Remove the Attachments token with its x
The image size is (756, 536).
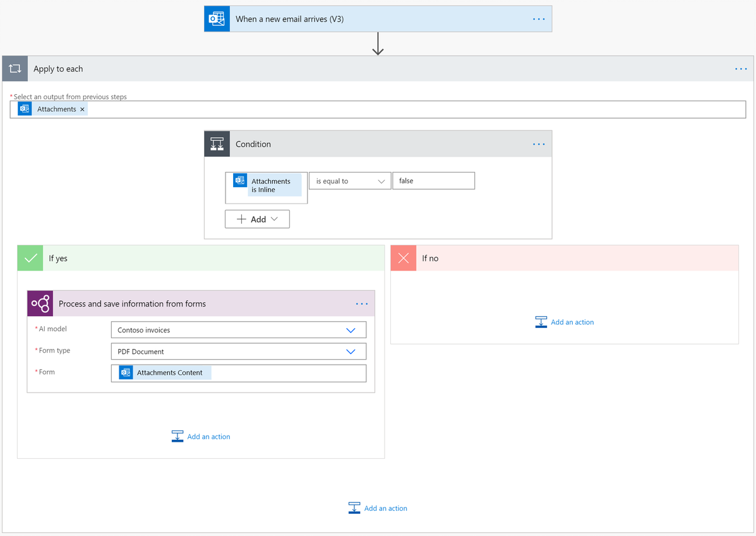81,108
